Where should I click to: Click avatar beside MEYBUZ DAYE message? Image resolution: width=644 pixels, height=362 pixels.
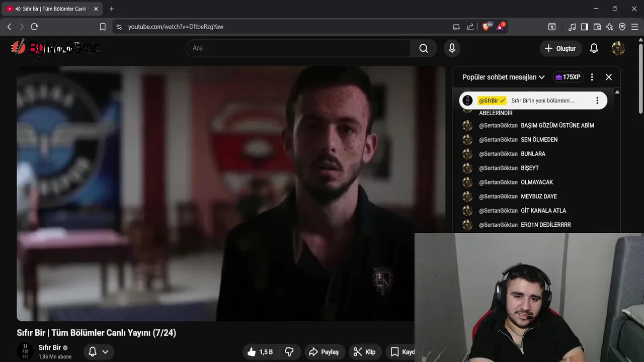tap(467, 196)
